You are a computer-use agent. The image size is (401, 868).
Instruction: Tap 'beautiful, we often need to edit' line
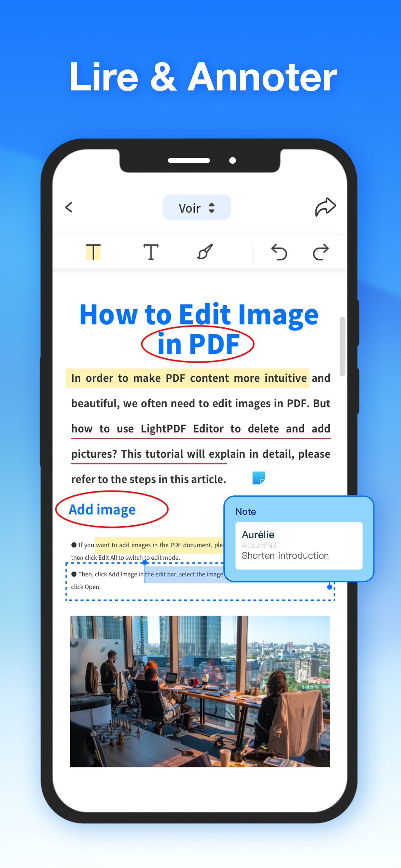pos(201,403)
